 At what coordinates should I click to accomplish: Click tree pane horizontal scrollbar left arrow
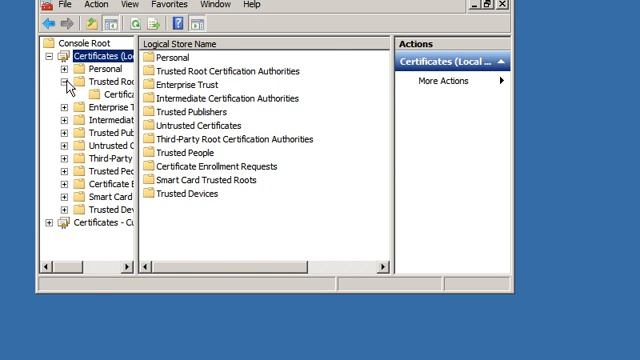click(46, 267)
